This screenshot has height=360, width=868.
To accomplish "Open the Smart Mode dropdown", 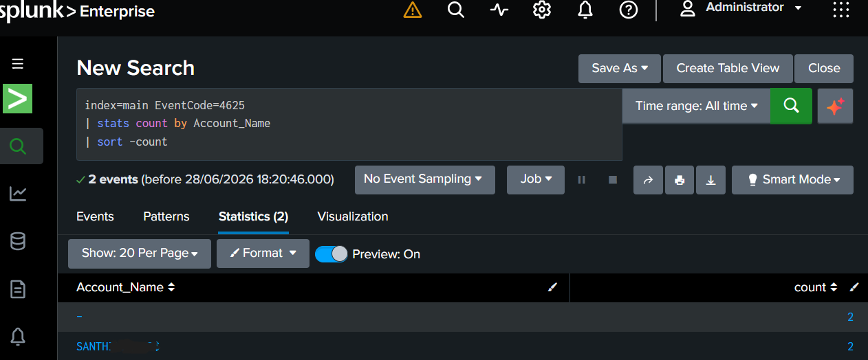I will coord(792,179).
